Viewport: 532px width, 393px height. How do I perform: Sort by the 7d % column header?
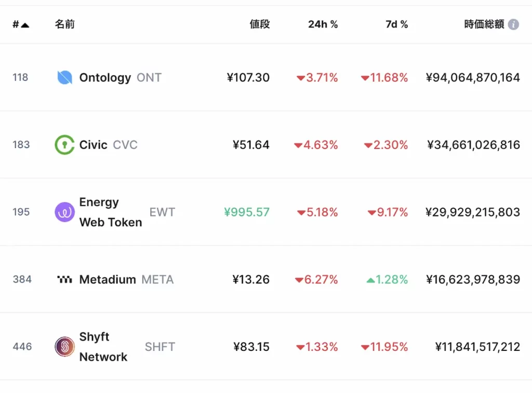click(396, 24)
